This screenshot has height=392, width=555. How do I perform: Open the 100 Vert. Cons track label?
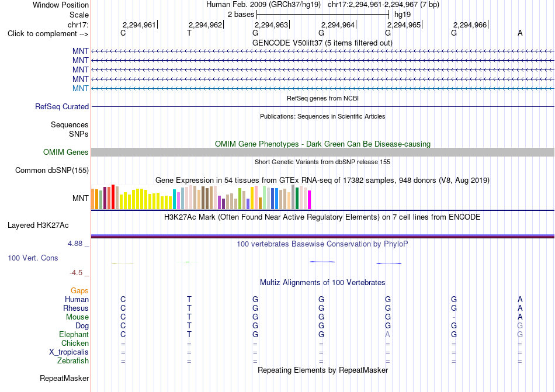(33, 258)
